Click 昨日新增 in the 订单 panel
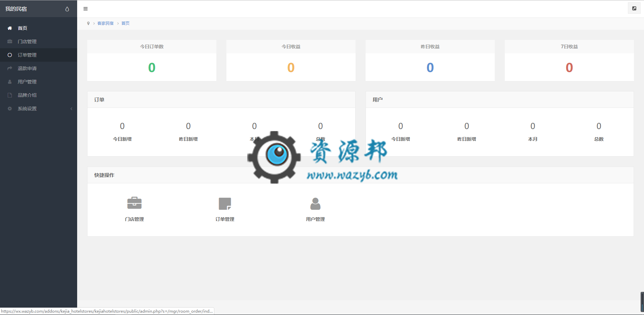Screen dimensions: 644x315 189,139
